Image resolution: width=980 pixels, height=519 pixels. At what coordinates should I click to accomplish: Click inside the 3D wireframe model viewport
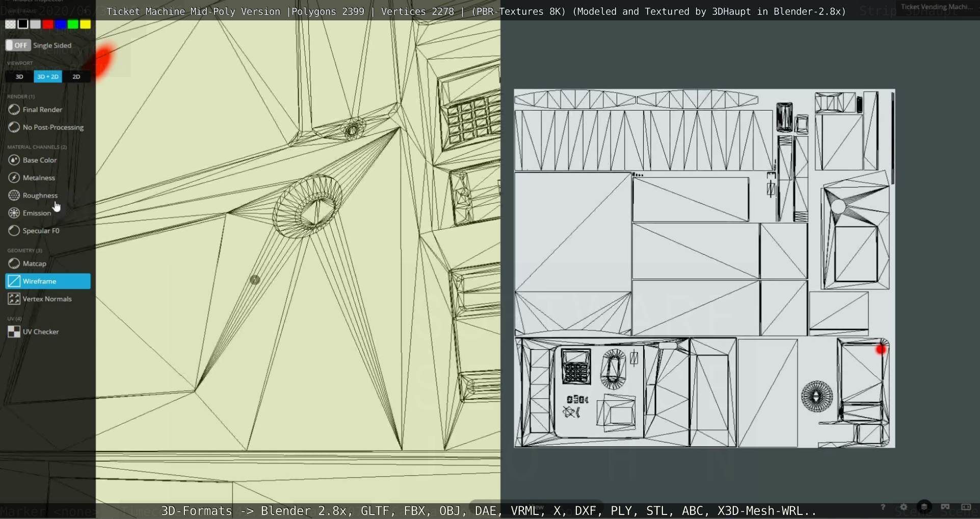(x=298, y=262)
